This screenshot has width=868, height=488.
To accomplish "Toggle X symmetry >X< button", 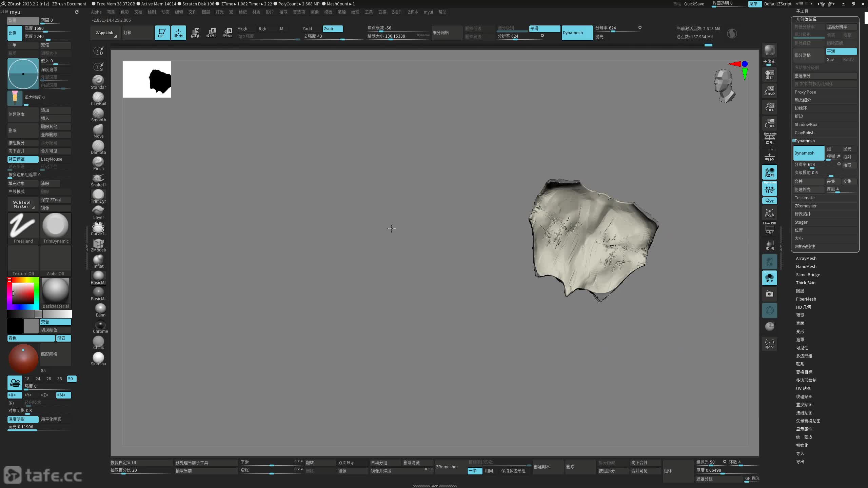I will [x=15, y=395].
